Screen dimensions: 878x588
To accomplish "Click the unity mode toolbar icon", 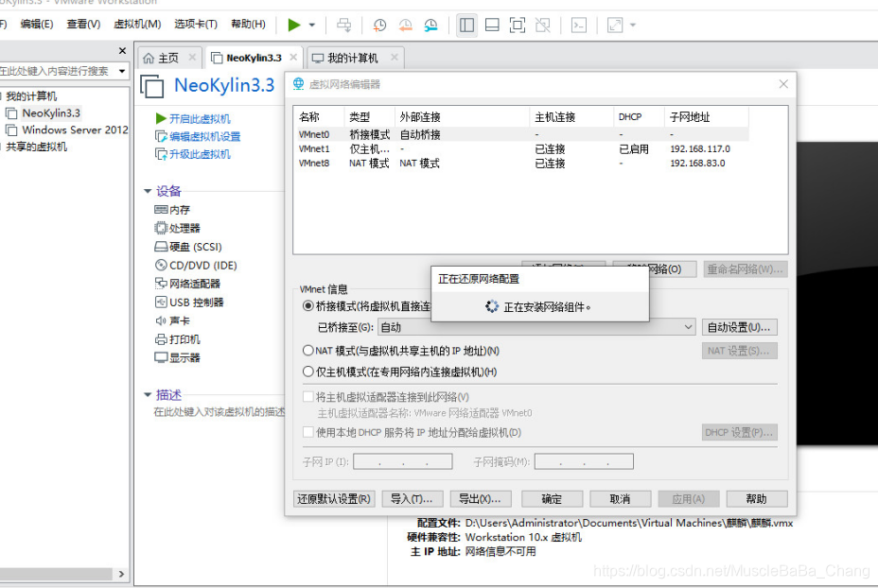I will tap(542, 26).
